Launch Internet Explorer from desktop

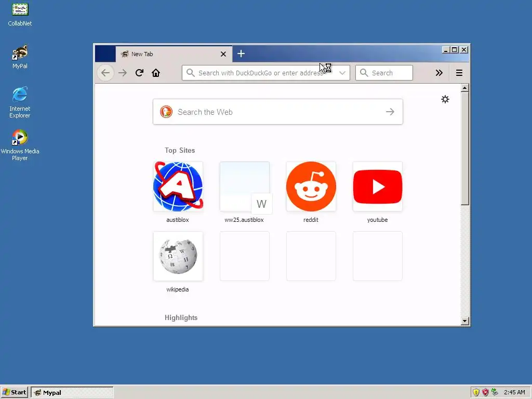coord(20,102)
